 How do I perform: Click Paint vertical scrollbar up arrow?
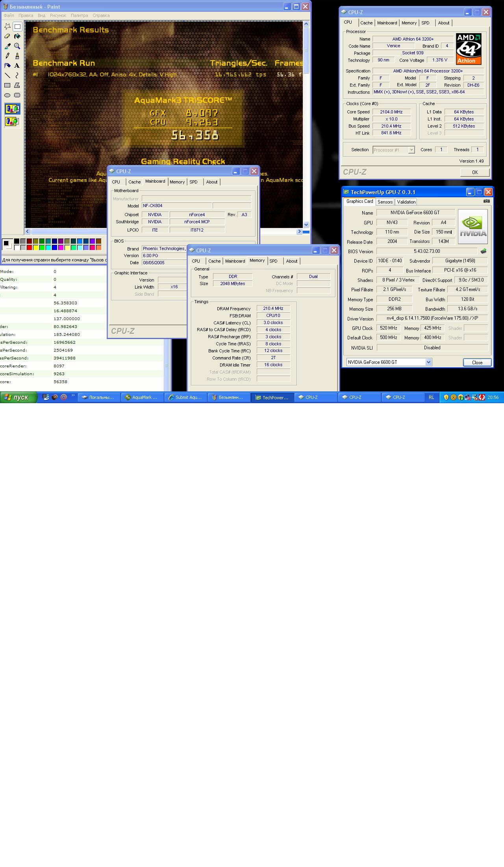point(306,24)
